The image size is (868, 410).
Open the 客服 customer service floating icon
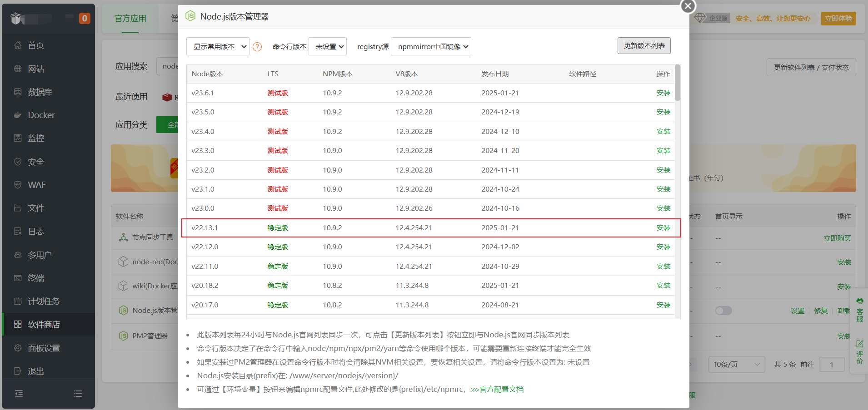860,310
